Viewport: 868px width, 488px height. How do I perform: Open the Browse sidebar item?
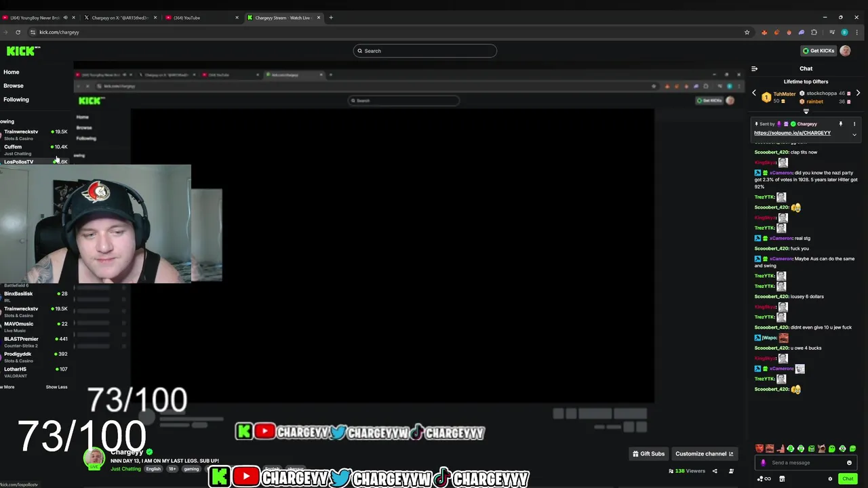13,86
